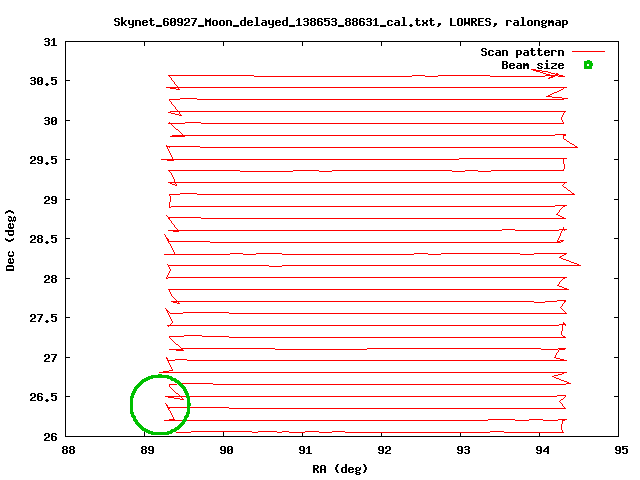Click the y-axis tick label 28
Screen dimensions: 640x480
coord(51,279)
